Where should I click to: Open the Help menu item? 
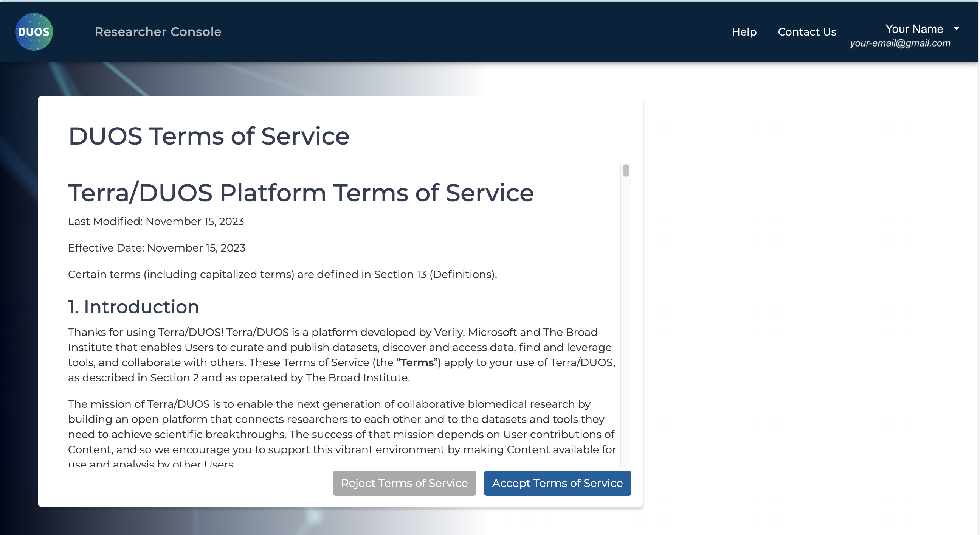point(744,32)
